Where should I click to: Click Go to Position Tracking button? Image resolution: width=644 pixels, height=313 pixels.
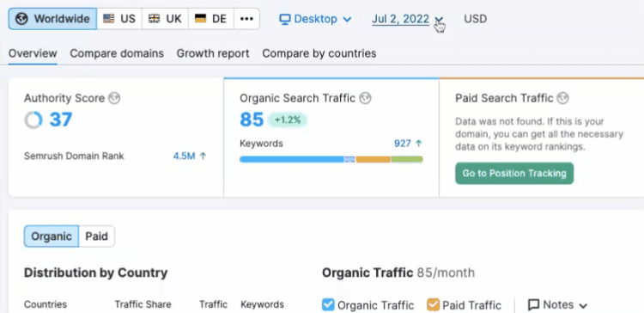pyautogui.click(x=514, y=173)
